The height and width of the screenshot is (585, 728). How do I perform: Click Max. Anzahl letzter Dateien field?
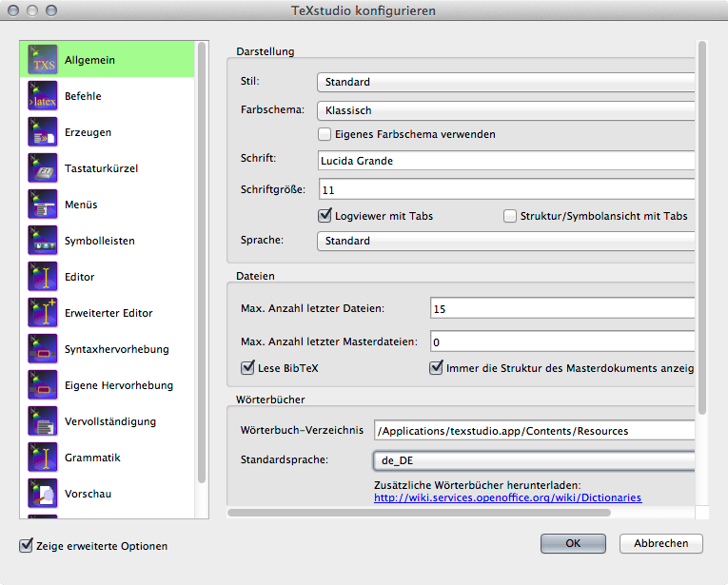(562, 308)
